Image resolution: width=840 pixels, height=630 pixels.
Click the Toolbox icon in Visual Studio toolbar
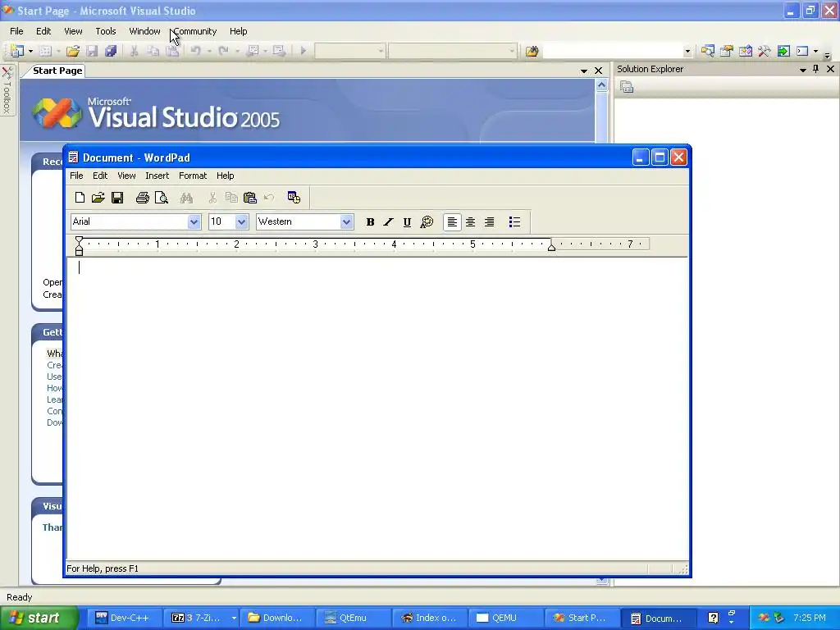[x=764, y=51]
